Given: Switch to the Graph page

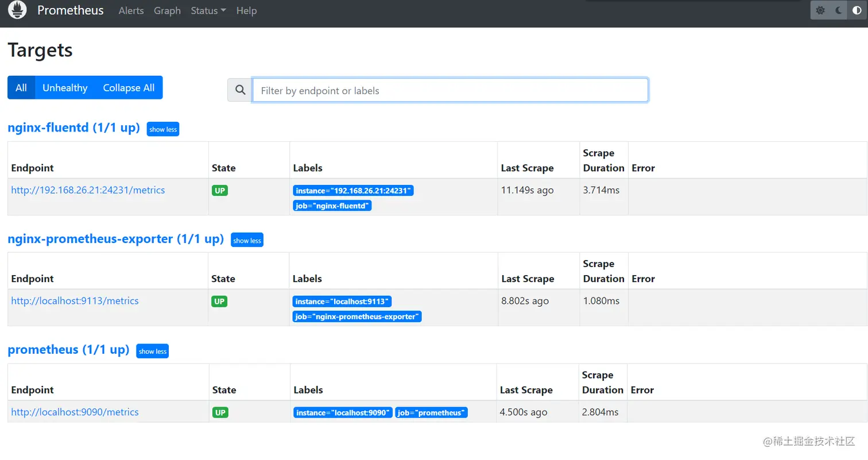Looking at the screenshot, I should (x=167, y=10).
